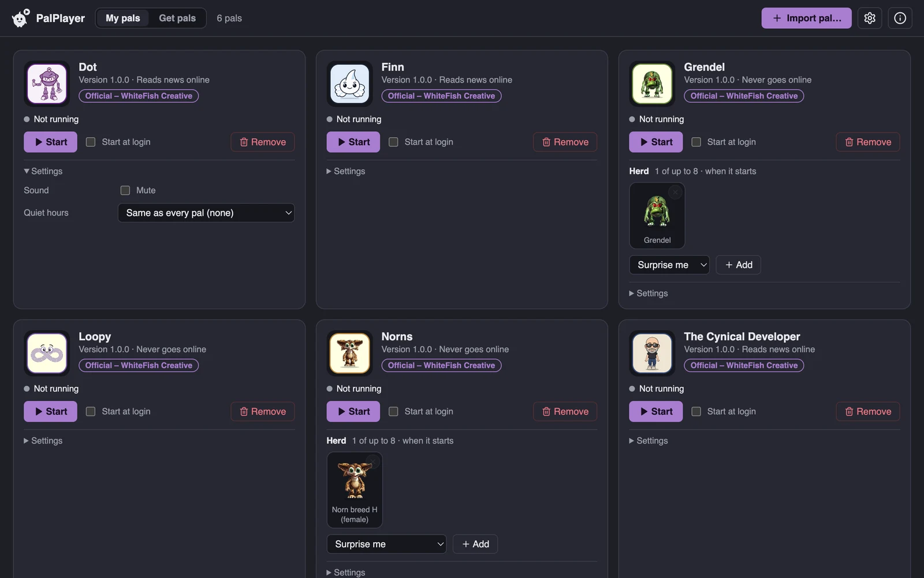The image size is (924, 578).
Task: Remove the Loopy pal
Action: pos(263,412)
